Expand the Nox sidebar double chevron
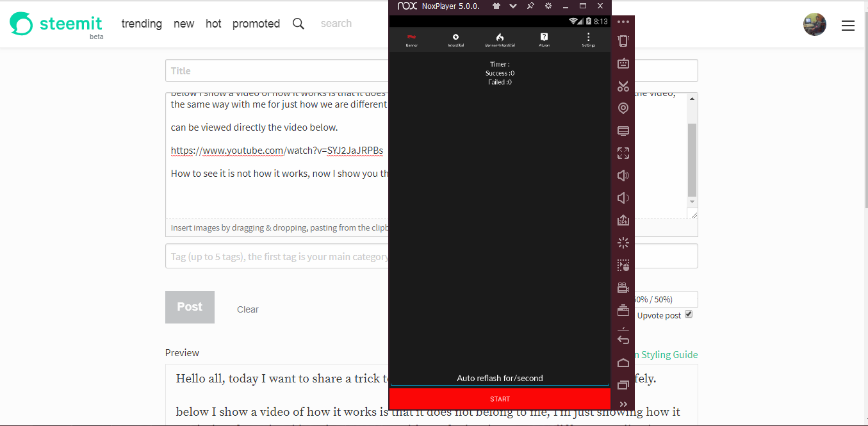This screenshot has width=868, height=426. pyautogui.click(x=623, y=404)
